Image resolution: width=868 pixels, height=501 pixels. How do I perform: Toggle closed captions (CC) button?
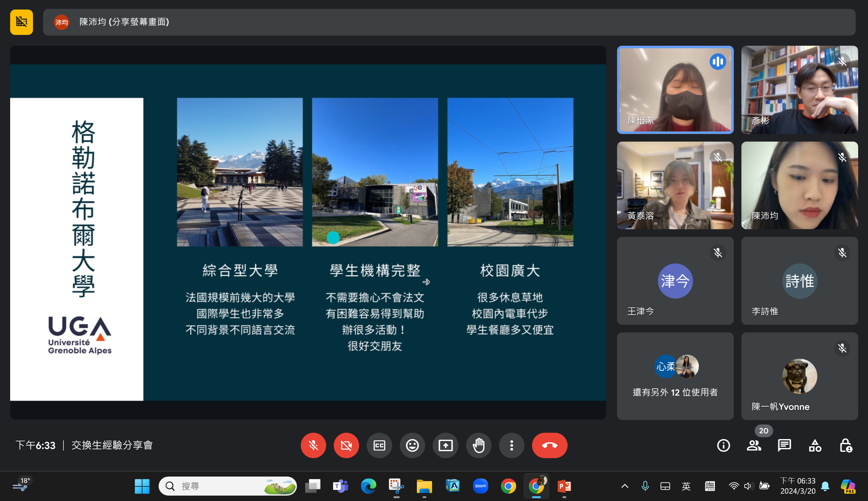(379, 445)
